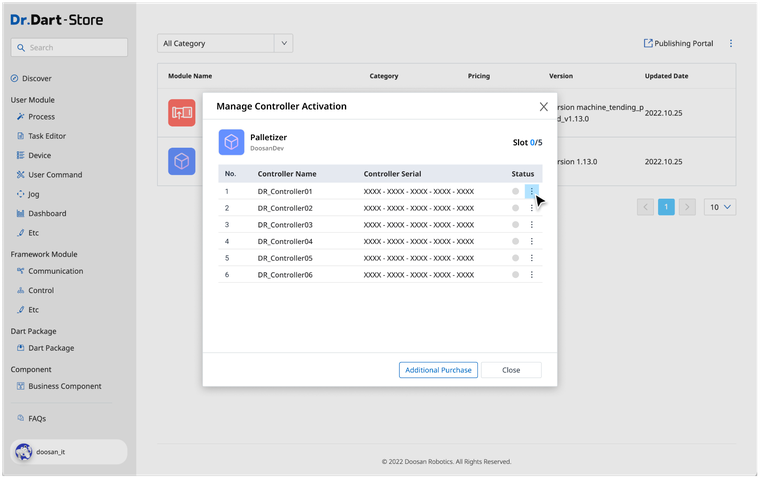This screenshot has width=760, height=479.
Task: Click the Palletizer module cube icon
Action: [231, 142]
